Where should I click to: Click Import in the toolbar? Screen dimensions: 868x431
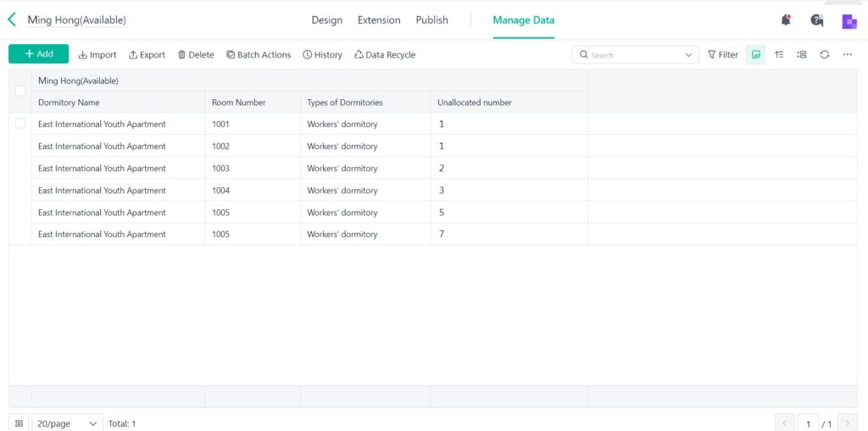[97, 55]
